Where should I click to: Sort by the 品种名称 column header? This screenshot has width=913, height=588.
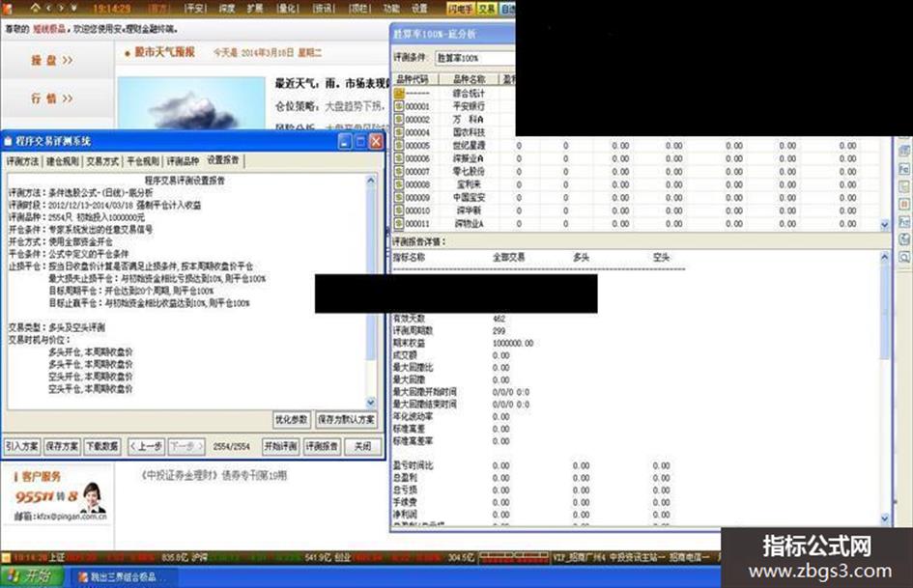469,79
